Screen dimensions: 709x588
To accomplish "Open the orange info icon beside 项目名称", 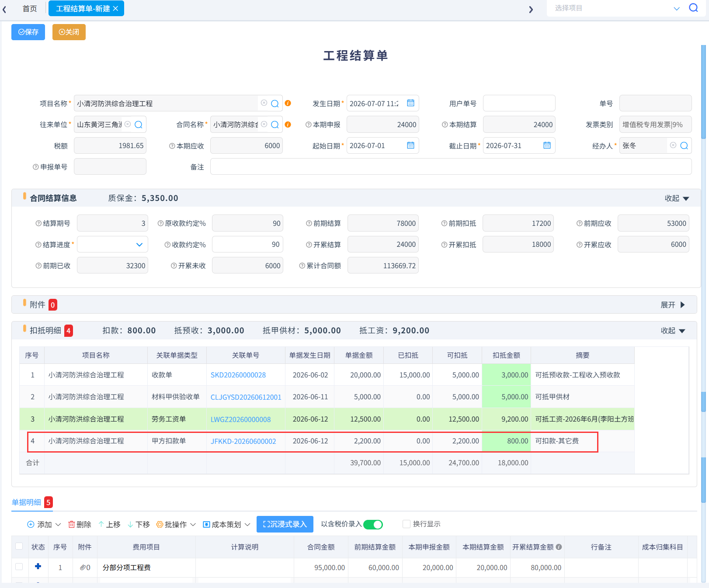I will pyautogui.click(x=288, y=103).
